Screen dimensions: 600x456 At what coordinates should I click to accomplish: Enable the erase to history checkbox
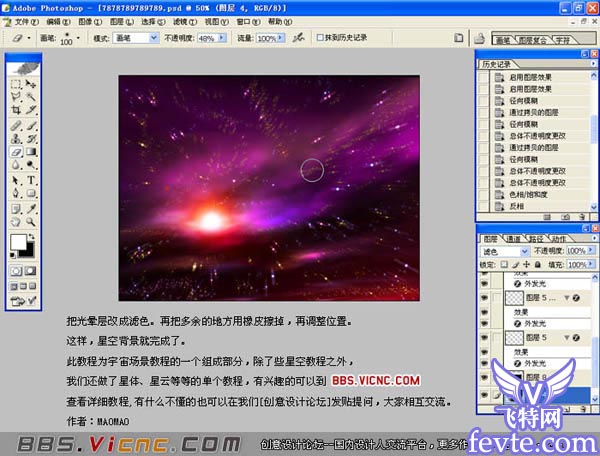(x=320, y=37)
